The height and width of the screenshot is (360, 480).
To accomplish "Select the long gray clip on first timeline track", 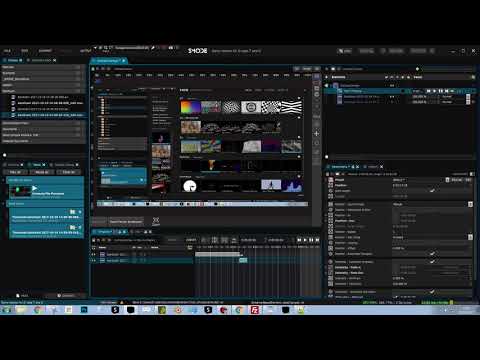I will click(218, 254).
